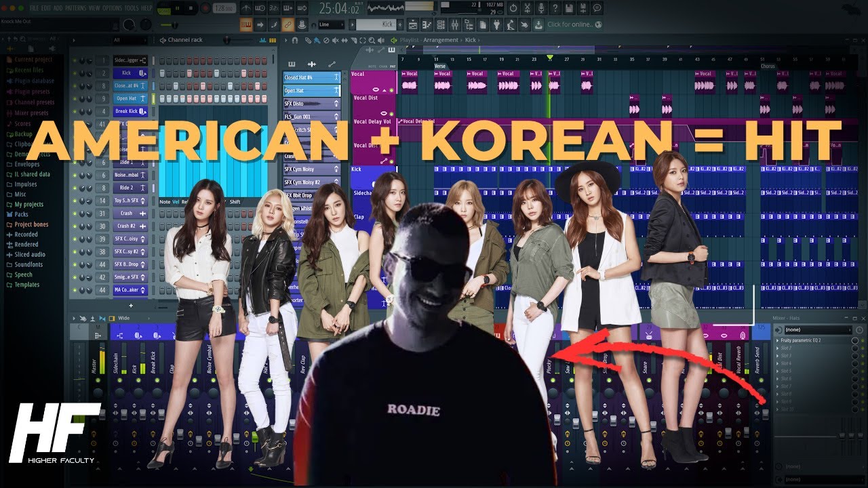Screen dimensions: 868x488
Task: Mute the Sidec..igger channel LED
Action: (x=74, y=60)
